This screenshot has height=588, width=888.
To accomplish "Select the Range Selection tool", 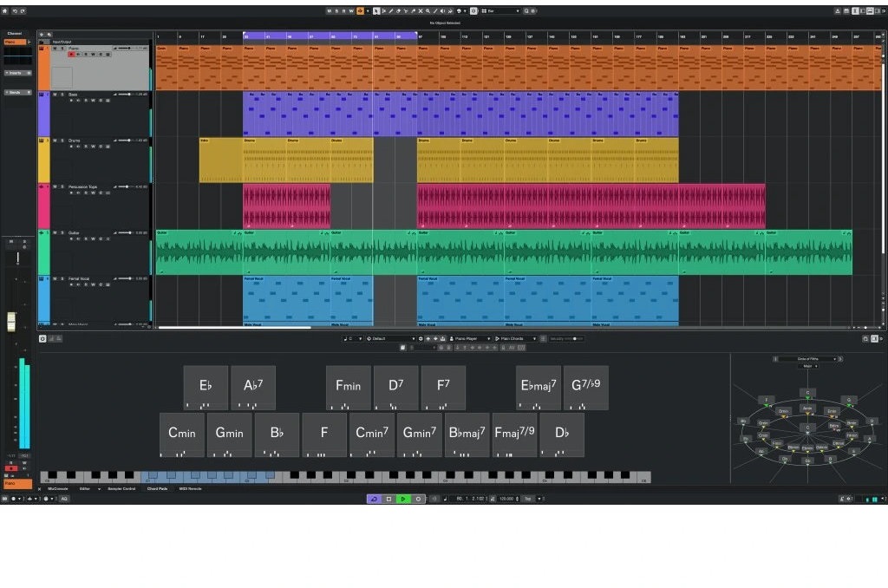I will coord(384,10).
